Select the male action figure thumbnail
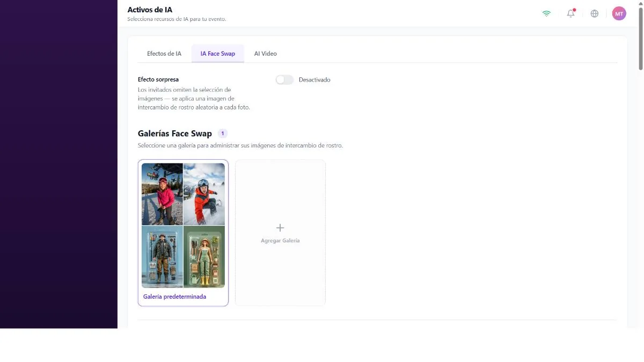 tap(162, 257)
